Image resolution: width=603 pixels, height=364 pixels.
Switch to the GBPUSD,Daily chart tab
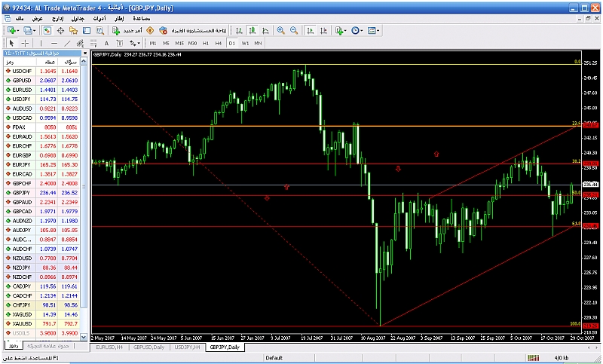coord(148,347)
